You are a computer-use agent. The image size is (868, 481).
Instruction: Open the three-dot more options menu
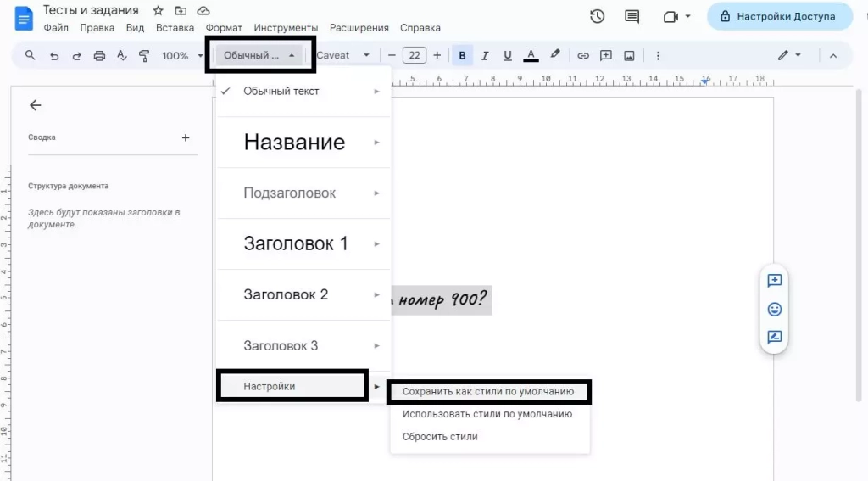click(x=658, y=55)
